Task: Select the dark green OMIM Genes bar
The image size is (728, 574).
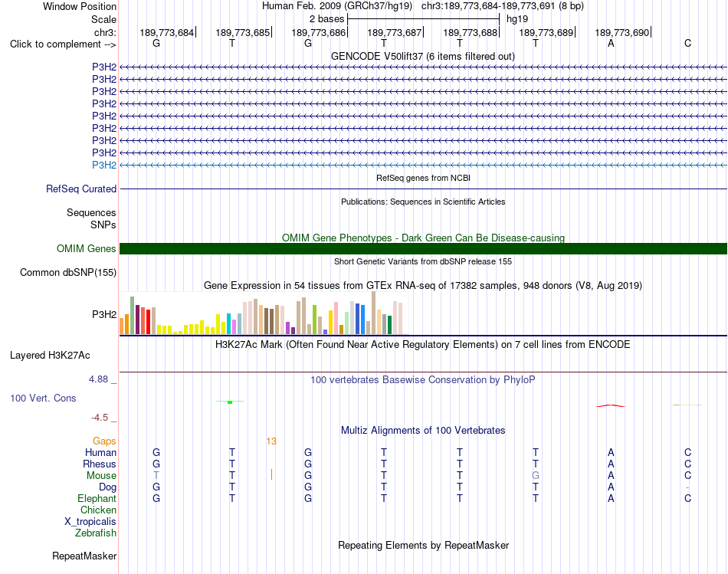Action: click(x=423, y=248)
